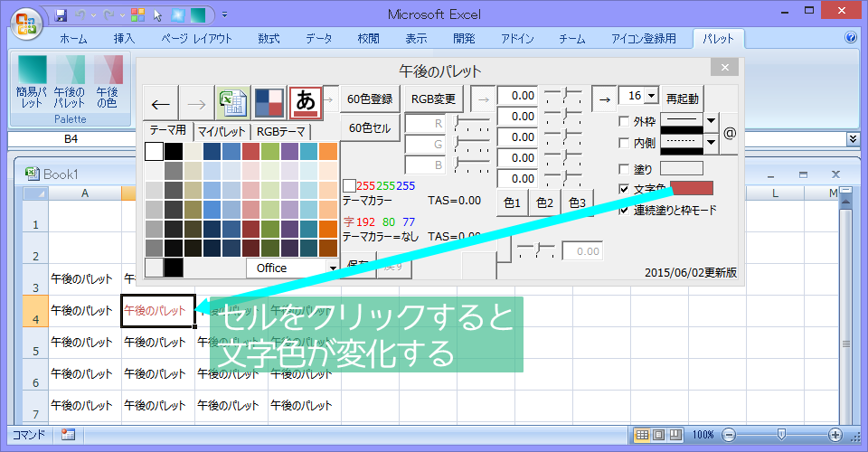868x452 pixels.
Task: Click column A header
Action: pos(85,193)
